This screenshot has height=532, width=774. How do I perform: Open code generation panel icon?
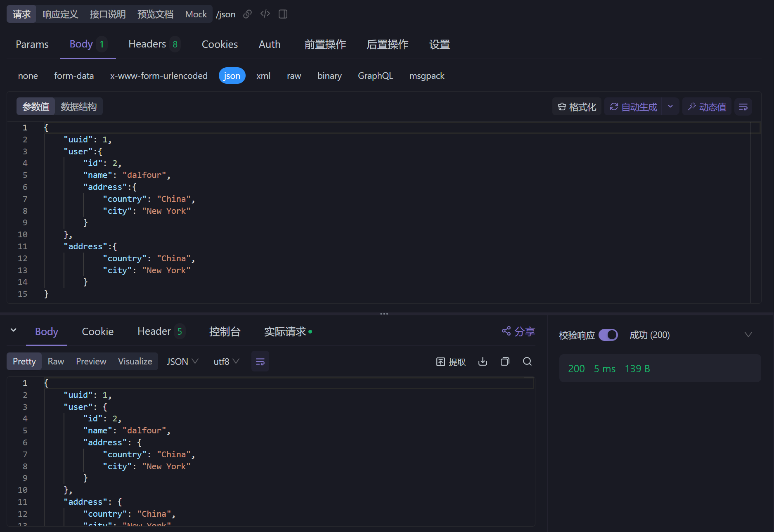tap(265, 14)
